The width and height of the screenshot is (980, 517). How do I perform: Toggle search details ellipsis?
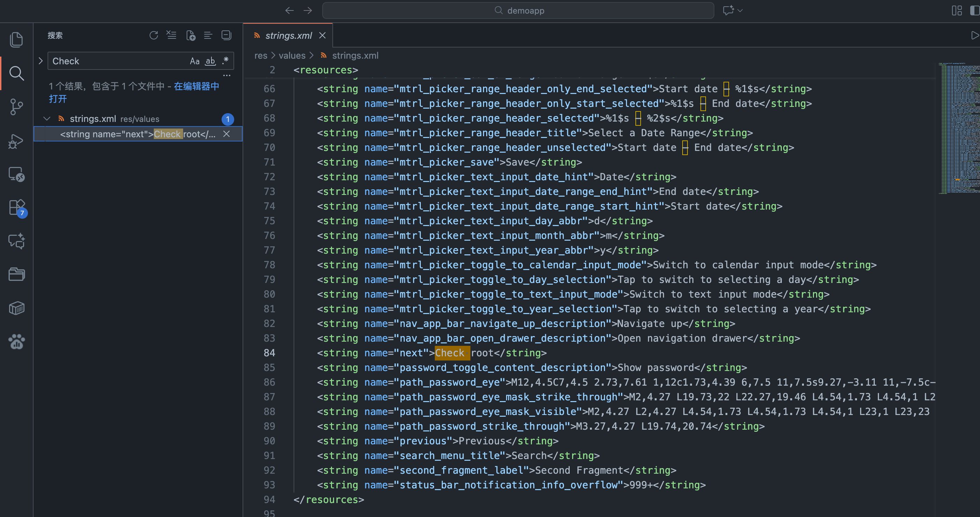[227, 76]
